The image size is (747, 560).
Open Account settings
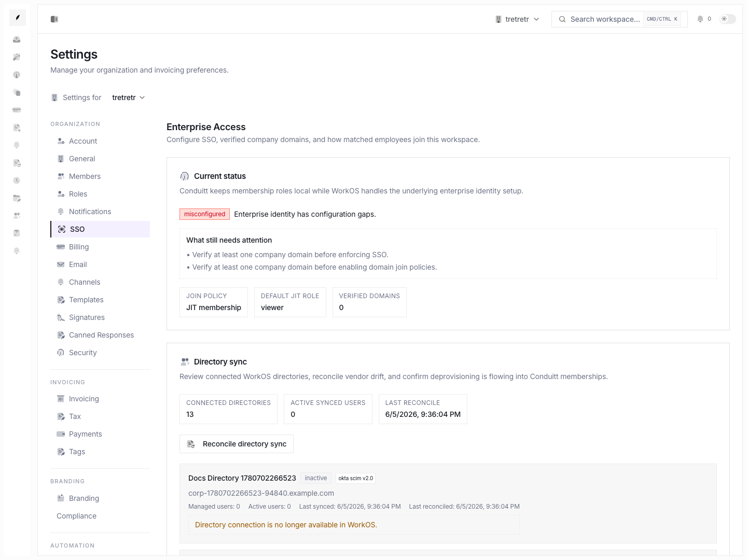coord(100,141)
